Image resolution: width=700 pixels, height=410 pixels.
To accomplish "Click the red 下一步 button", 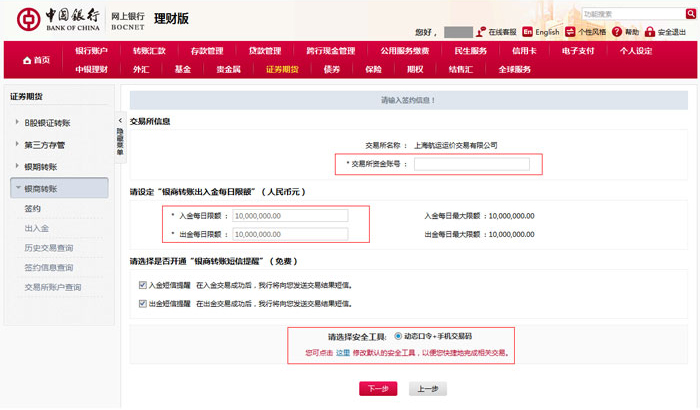I will [x=377, y=388].
